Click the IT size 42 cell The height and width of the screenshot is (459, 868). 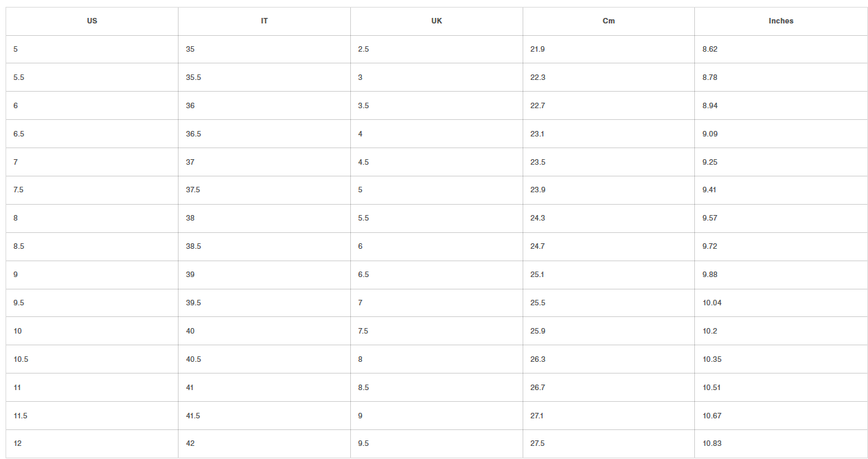point(190,444)
